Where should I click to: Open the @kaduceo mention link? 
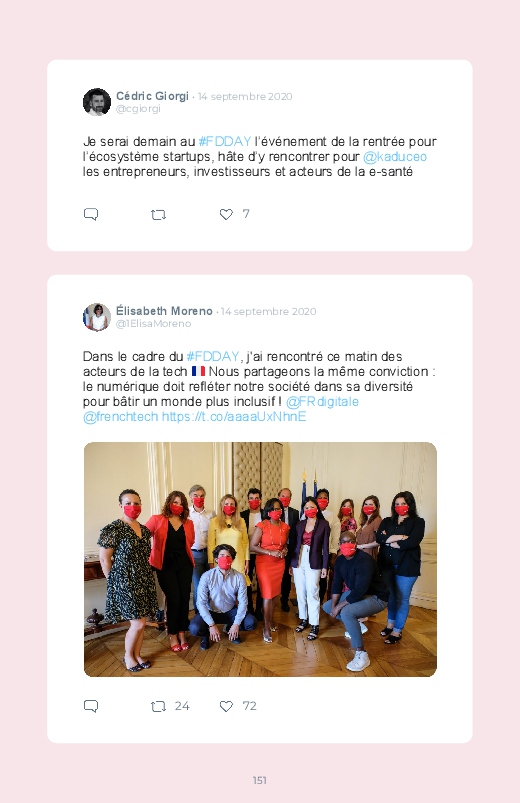click(x=394, y=157)
